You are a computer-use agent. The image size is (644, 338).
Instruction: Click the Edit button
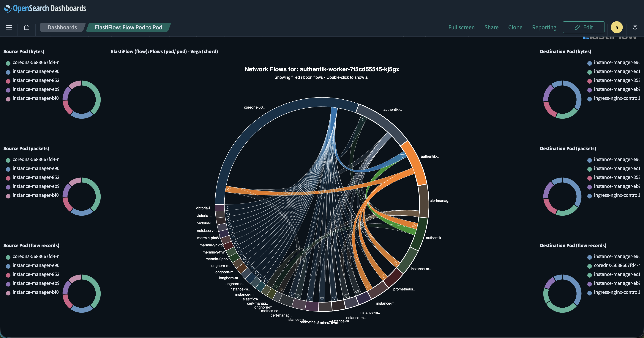(x=583, y=27)
